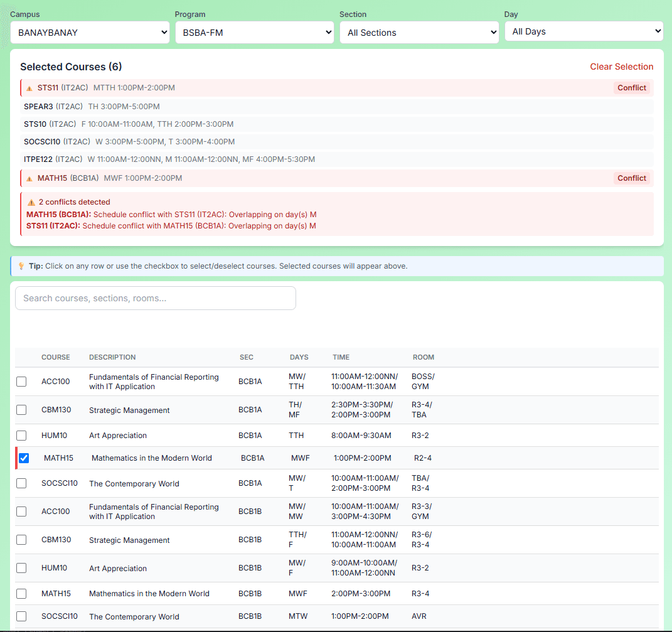The height and width of the screenshot is (632, 672).
Task: Click the DESCRIPTION column header
Action: tap(112, 358)
